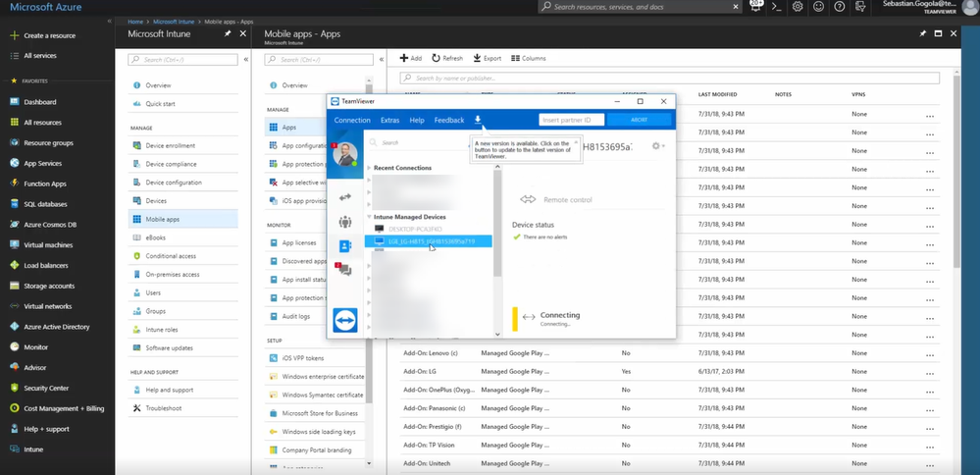Open Azure portal settings gear
The width and height of the screenshot is (980, 475).
coord(798,6)
